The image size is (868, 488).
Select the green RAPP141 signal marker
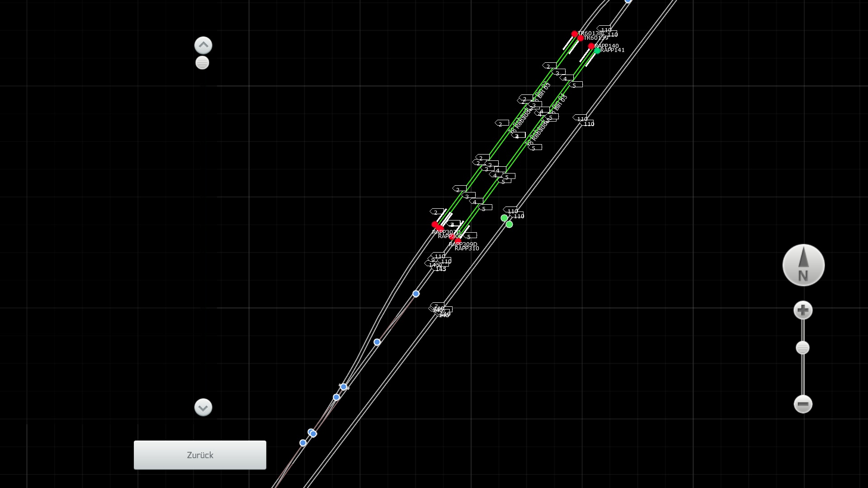pos(597,51)
